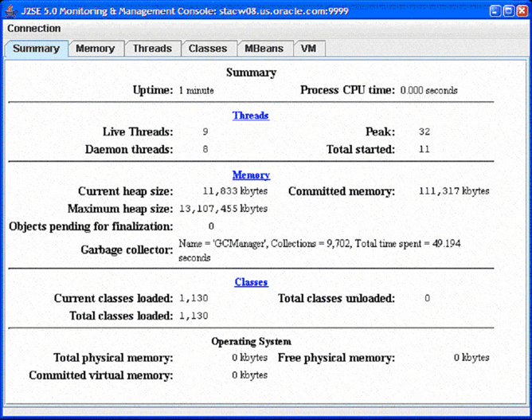Open the Connection menu
The height and width of the screenshot is (420, 532).
coord(33,29)
